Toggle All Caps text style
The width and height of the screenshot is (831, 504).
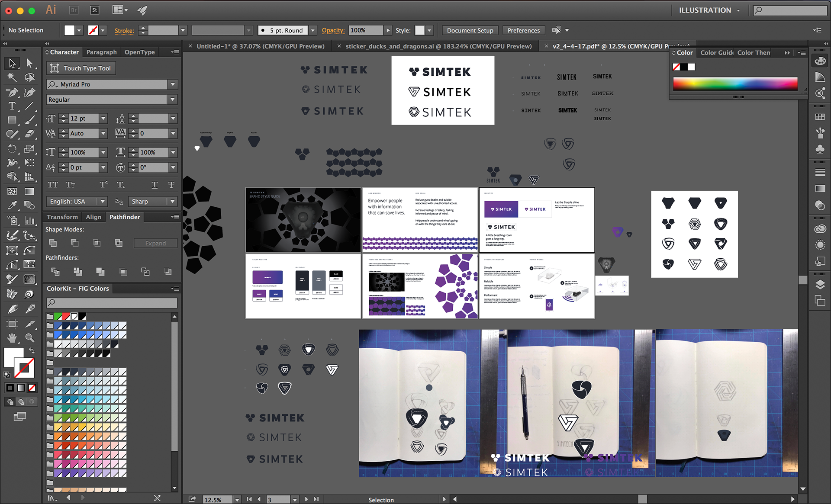click(53, 185)
